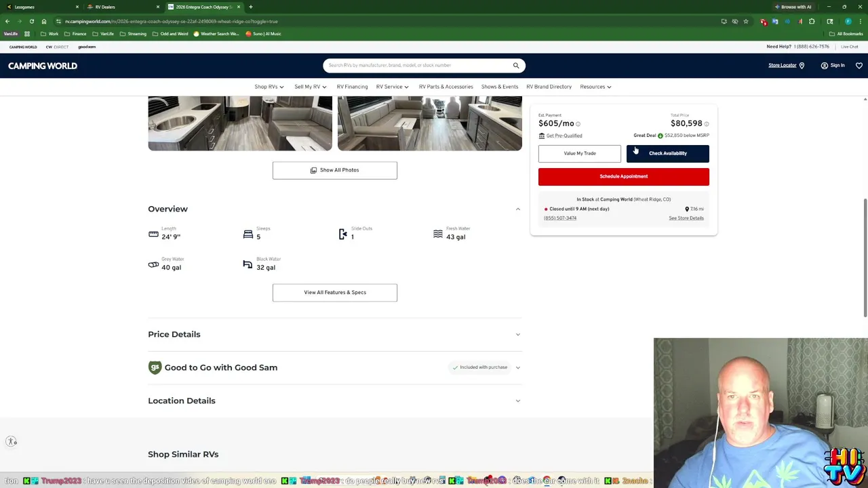Collapse the Overview section chevron
Image resolution: width=868 pixels, height=488 pixels.
coord(517,209)
